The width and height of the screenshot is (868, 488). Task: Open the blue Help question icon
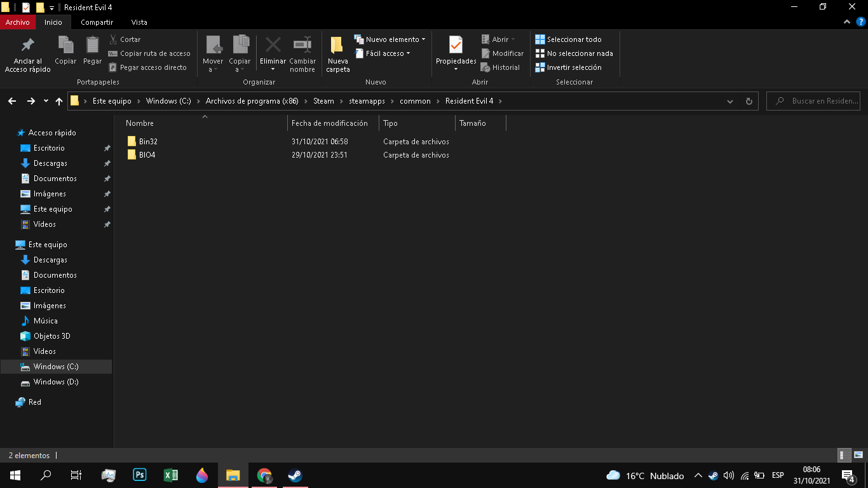[861, 22]
